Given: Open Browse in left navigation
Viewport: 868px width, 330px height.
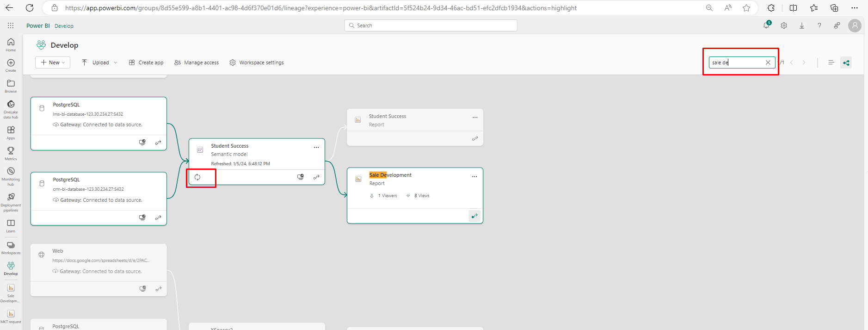Looking at the screenshot, I should coord(11,86).
